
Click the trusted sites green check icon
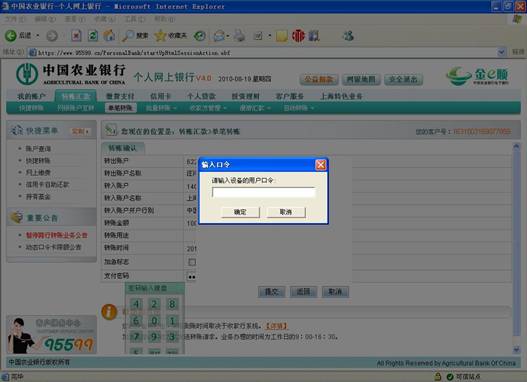click(x=450, y=377)
